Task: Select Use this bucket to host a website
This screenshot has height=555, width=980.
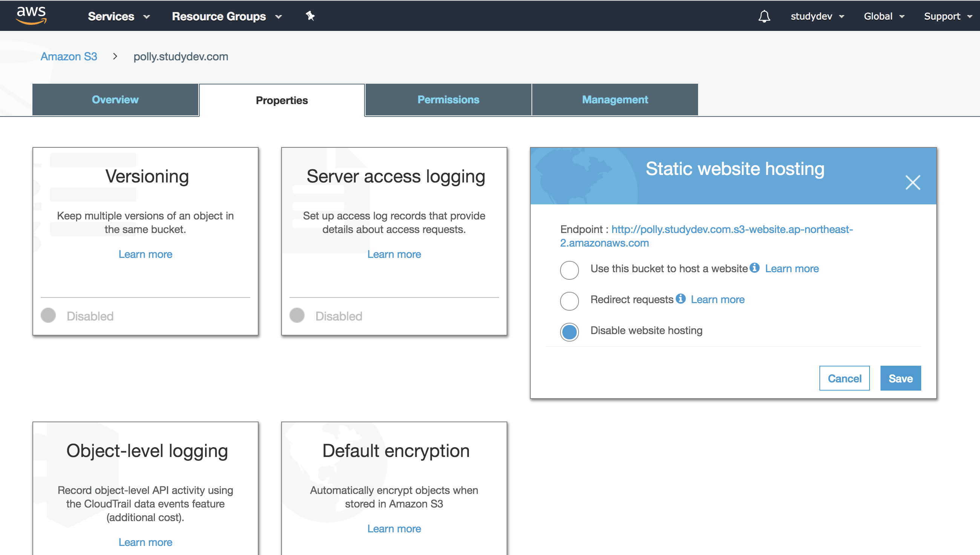Action: pos(569,270)
